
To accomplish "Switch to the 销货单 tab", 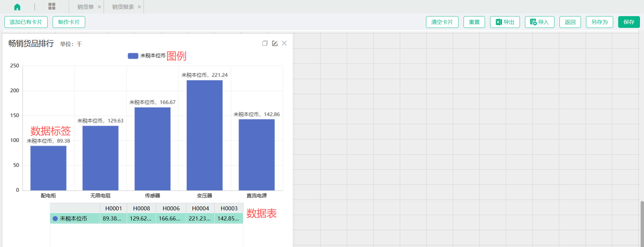I will (x=85, y=7).
